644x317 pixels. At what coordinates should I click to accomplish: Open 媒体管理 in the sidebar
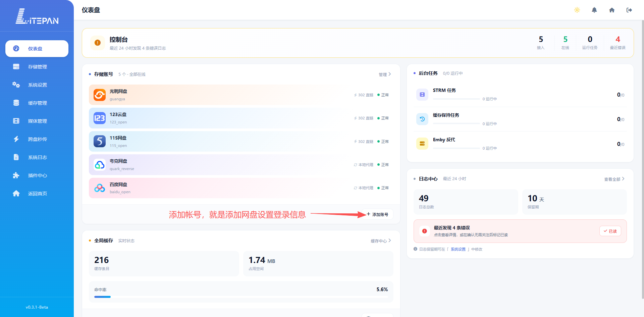click(x=37, y=121)
